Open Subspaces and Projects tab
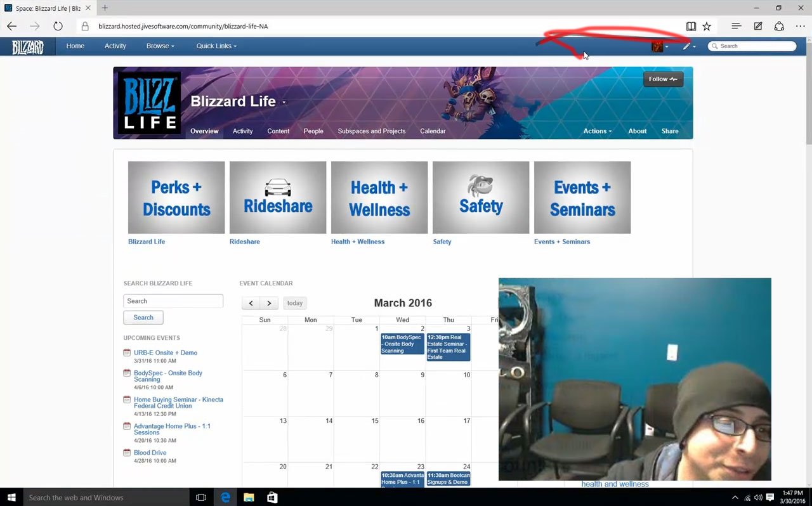 (372, 131)
